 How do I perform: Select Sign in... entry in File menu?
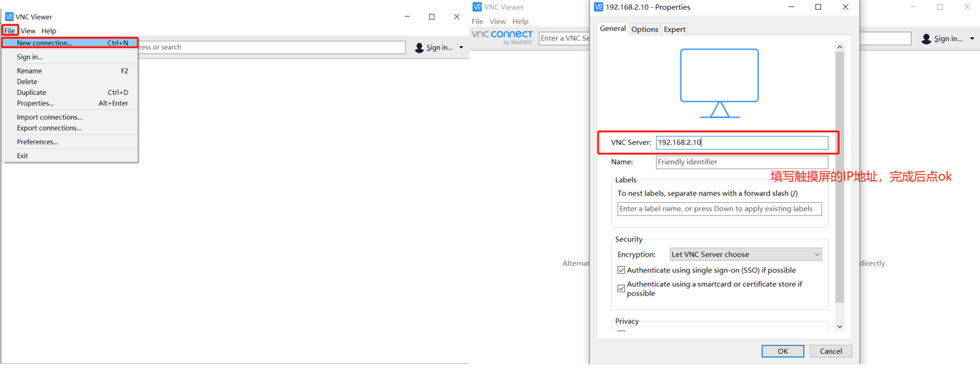pos(70,57)
